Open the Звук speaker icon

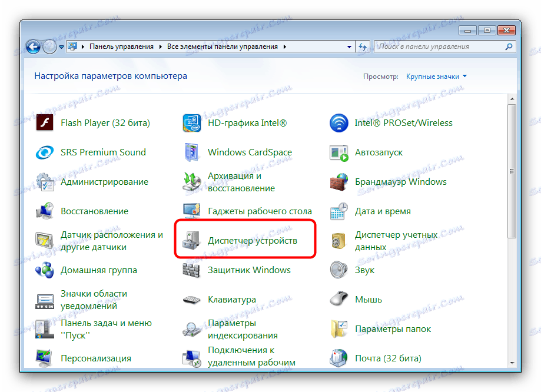tap(339, 270)
